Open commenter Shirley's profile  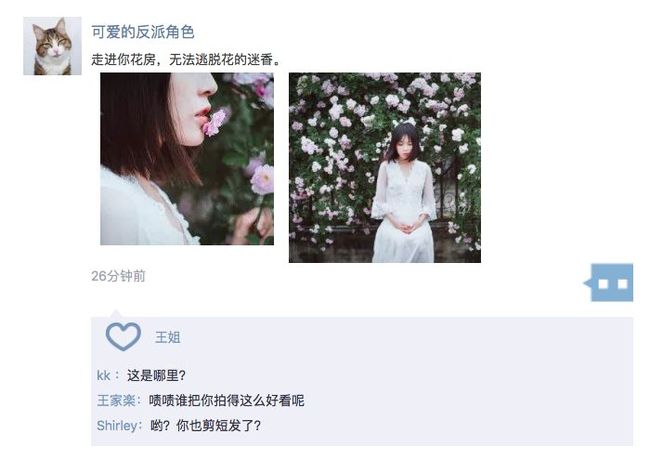click(x=117, y=426)
